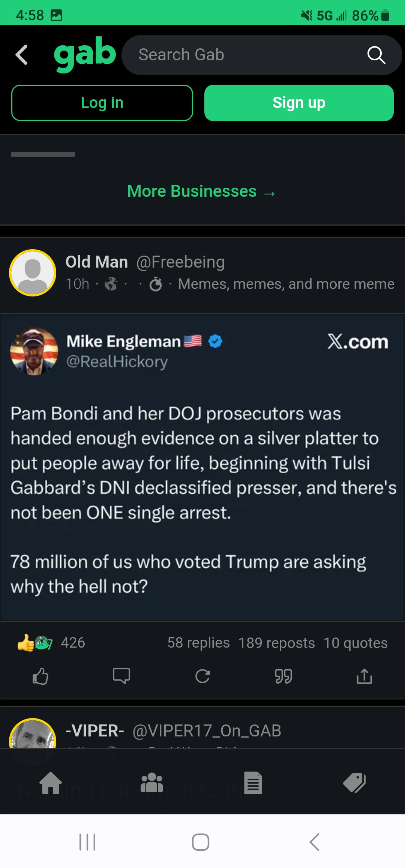The width and height of the screenshot is (405, 868).
Task: Tap Android recent apps navigation button
Action: [x=87, y=842]
